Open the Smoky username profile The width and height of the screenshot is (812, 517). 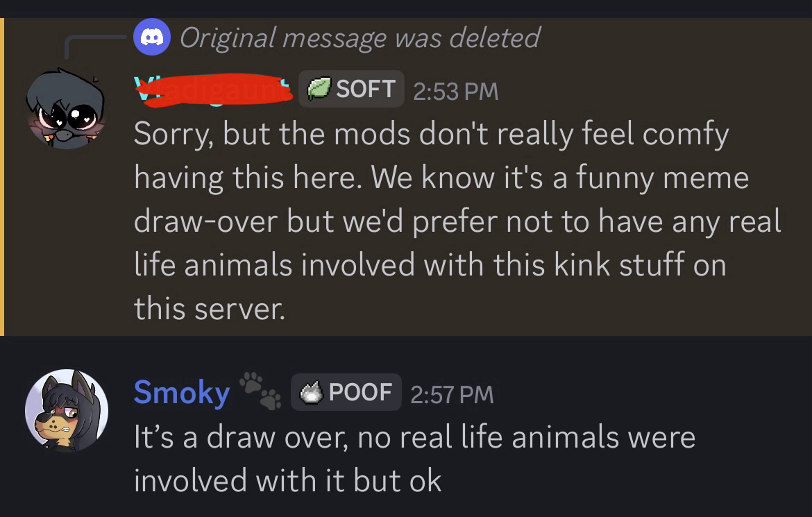[x=181, y=392]
